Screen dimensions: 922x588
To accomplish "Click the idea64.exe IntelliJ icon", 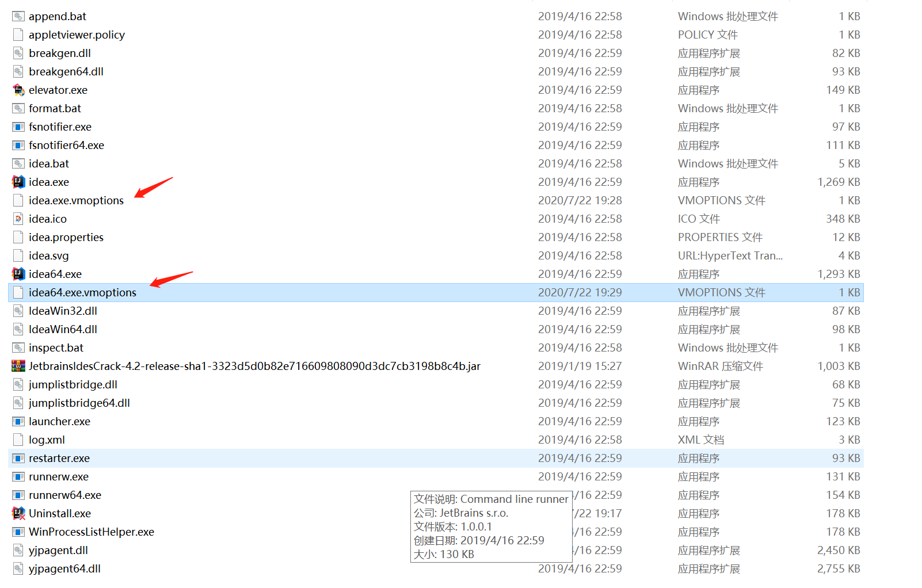I will [x=18, y=274].
